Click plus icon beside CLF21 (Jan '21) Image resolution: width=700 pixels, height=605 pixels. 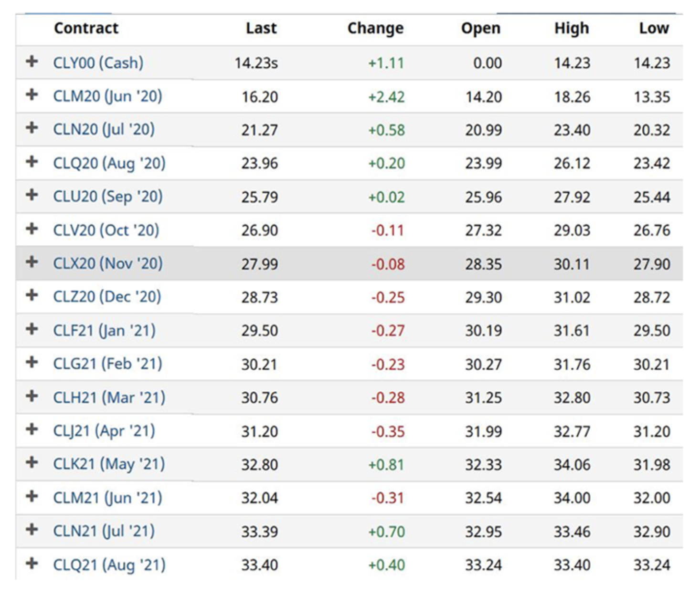click(32, 329)
